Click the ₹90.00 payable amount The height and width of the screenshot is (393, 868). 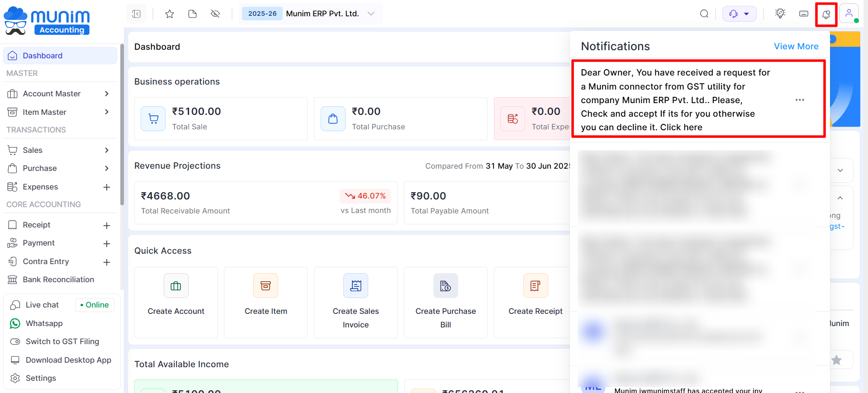click(428, 196)
